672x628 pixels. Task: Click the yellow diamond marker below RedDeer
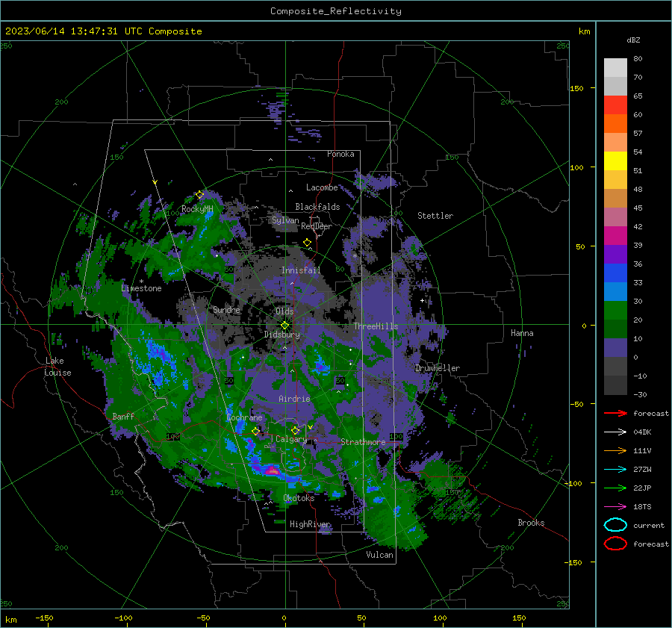click(x=308, y=243)
